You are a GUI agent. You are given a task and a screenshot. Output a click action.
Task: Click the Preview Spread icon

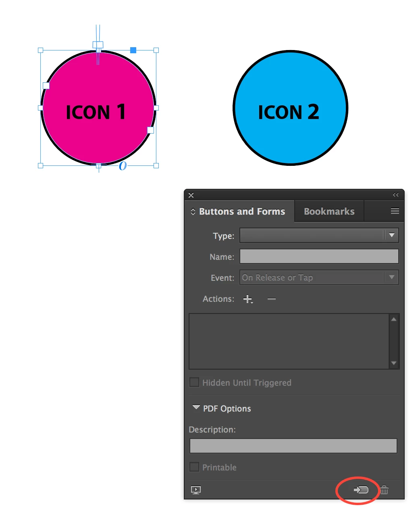click(x=195, y=490)
